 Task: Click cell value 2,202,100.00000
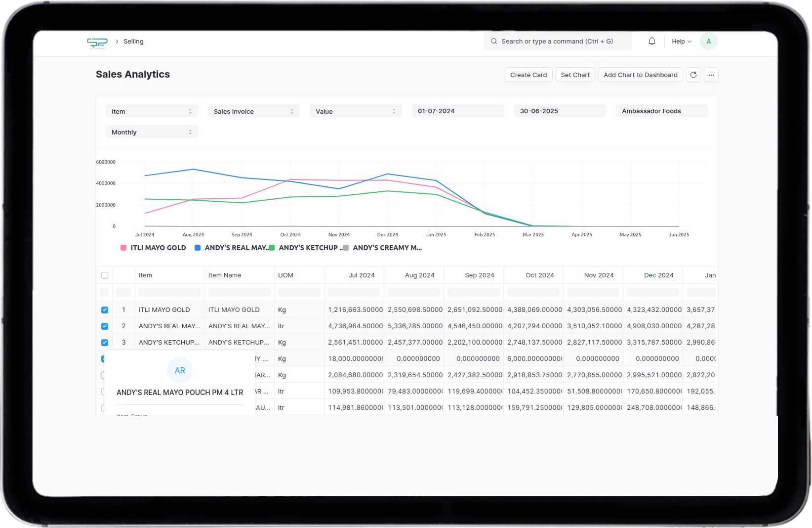click(x=475, y=343)
